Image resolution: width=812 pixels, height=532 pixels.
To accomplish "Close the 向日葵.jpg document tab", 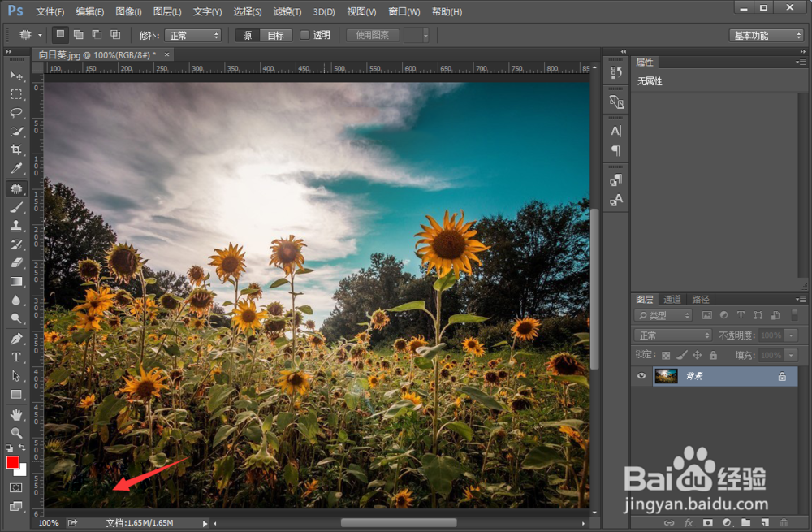I will pos(166,54).
